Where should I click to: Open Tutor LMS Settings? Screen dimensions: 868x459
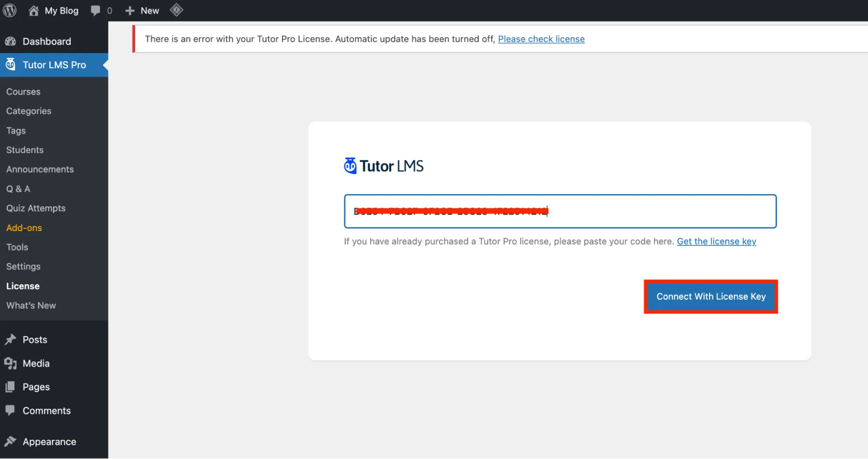coord(23,267)
